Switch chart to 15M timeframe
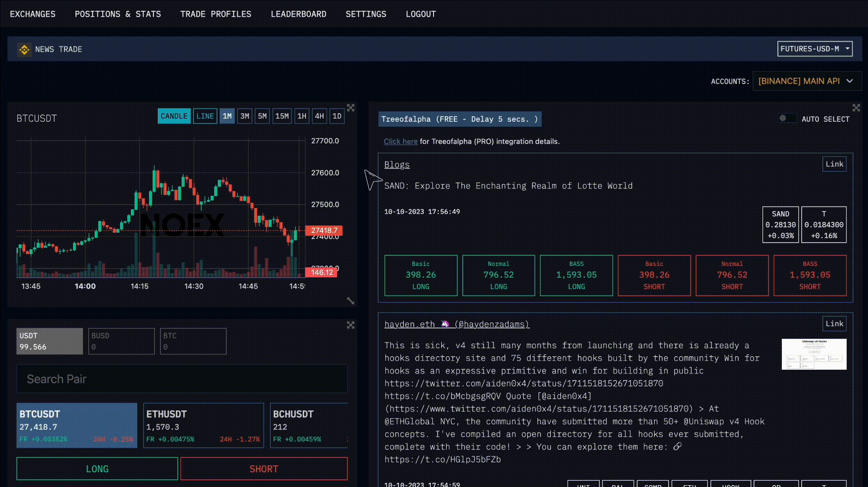Image resolution: width=868 pixels, height=487 pixels. [282, 116]
